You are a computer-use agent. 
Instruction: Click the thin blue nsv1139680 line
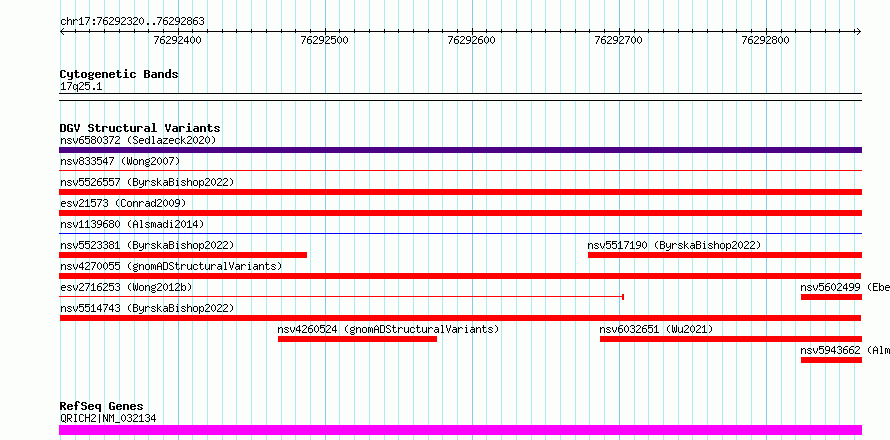pyautogui.click(x=460, y=233)
